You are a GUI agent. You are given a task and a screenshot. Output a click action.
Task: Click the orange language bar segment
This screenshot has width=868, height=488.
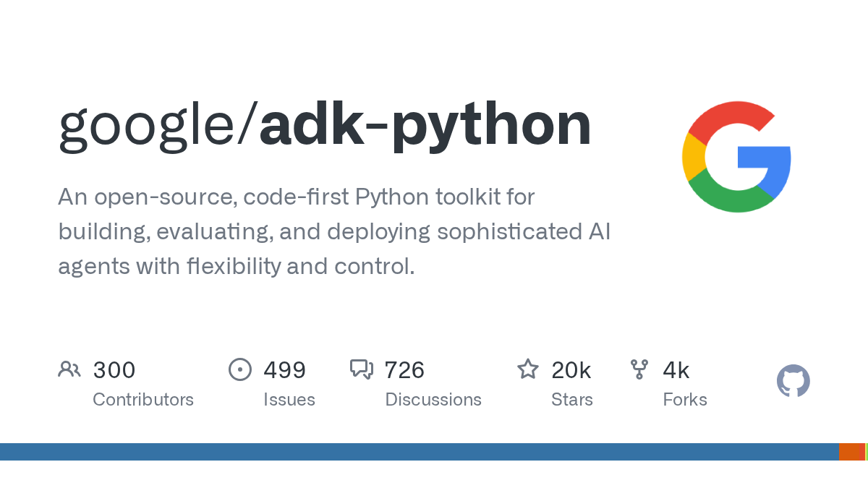852,452
